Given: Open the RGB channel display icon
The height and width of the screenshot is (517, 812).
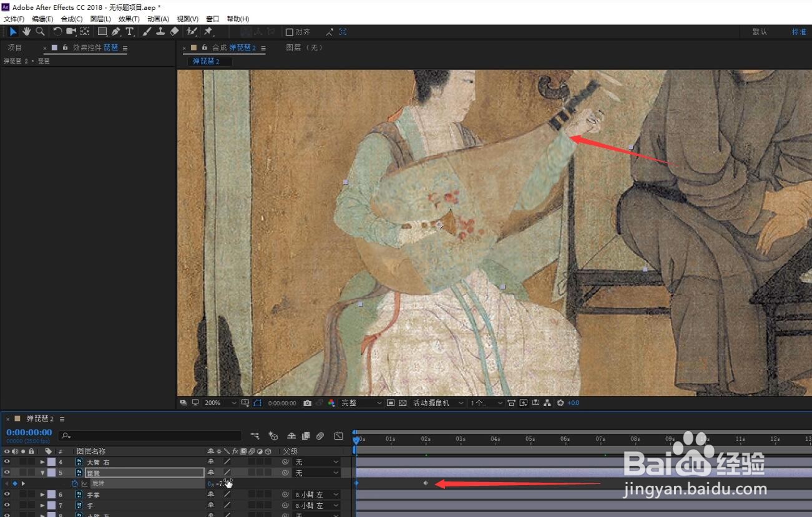Looking at the screenshot, I should 330,403.
